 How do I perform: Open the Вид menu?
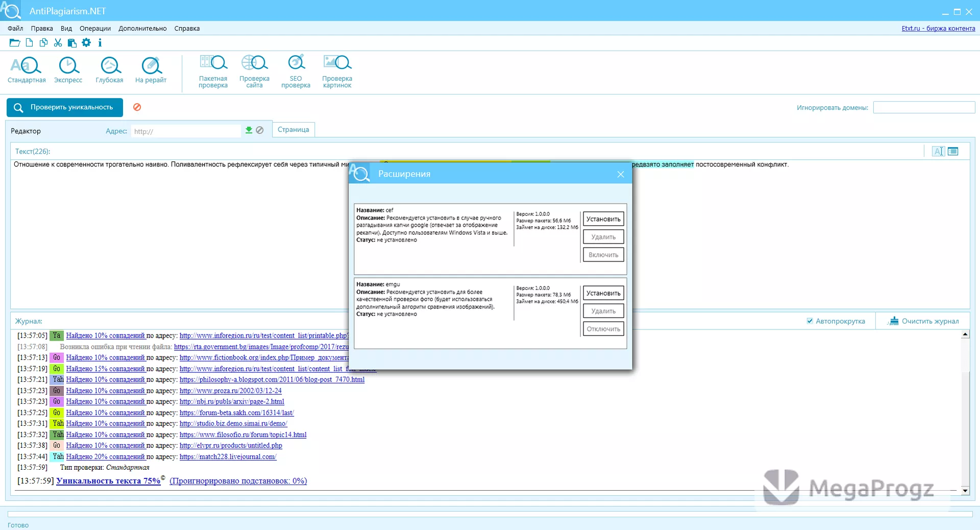(x=66, y=29)
